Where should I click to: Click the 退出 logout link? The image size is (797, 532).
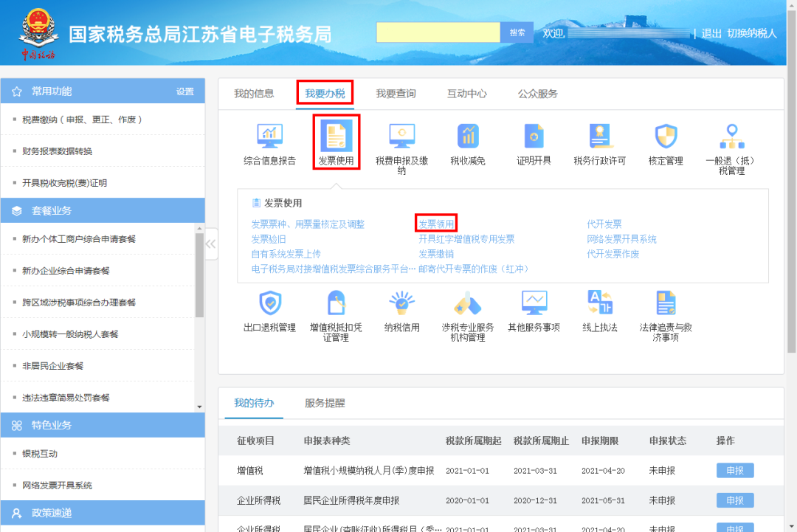pos(711,33)
